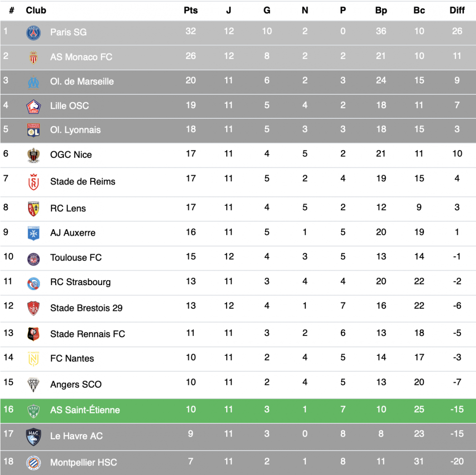The height and width of the screenshot is (475, 476).
Task: Click the AS Saint-Étienne green crest
Action: [34, 411]
